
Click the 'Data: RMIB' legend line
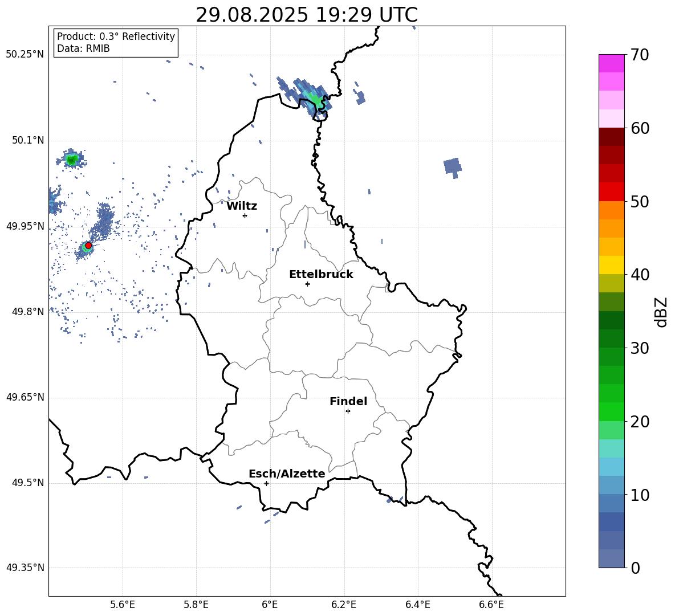click(x=83, y=48)
